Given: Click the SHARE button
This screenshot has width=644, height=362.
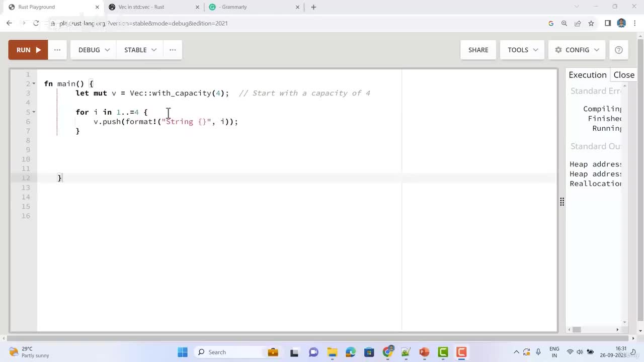Looking at the screenshot, I should click(x=478, y=50).
